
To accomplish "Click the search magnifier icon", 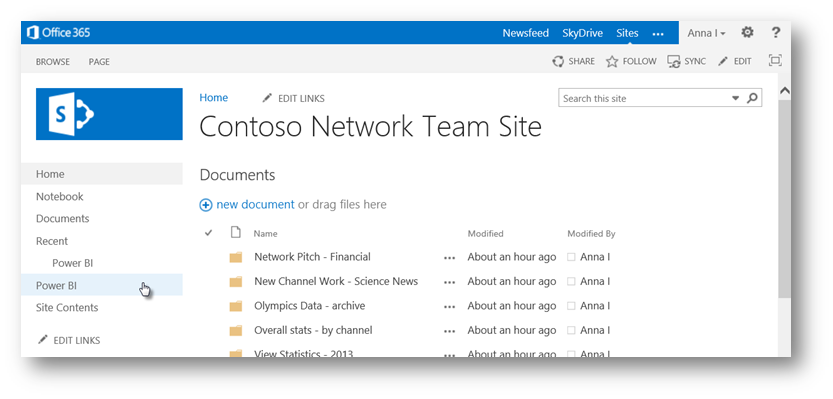I will tap(752, 98).
